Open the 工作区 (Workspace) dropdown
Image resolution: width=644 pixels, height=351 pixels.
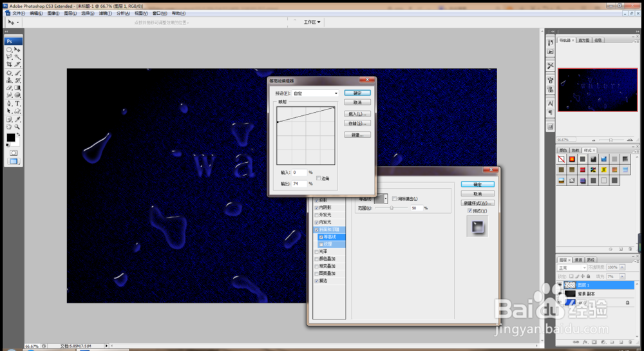[x=312, y=22]
